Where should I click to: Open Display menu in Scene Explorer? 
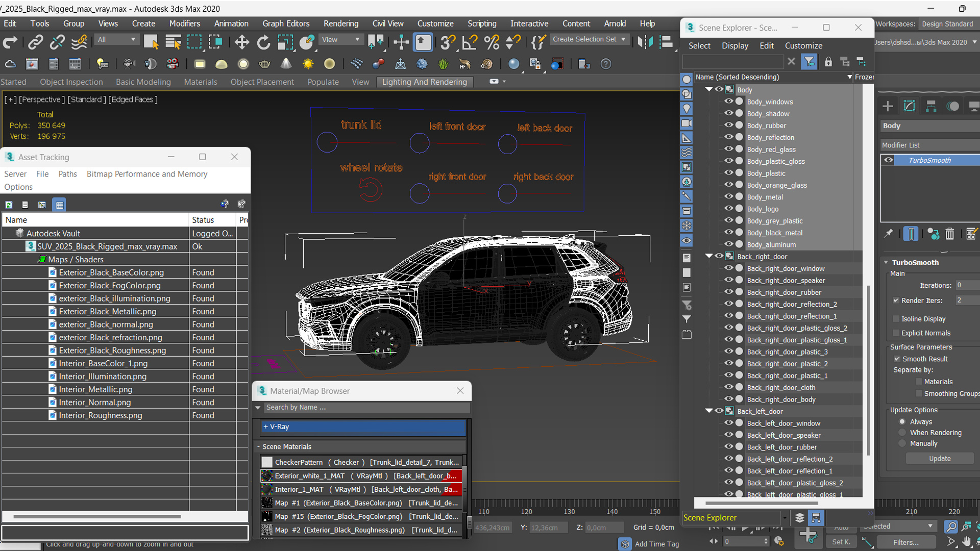[734, 45]
